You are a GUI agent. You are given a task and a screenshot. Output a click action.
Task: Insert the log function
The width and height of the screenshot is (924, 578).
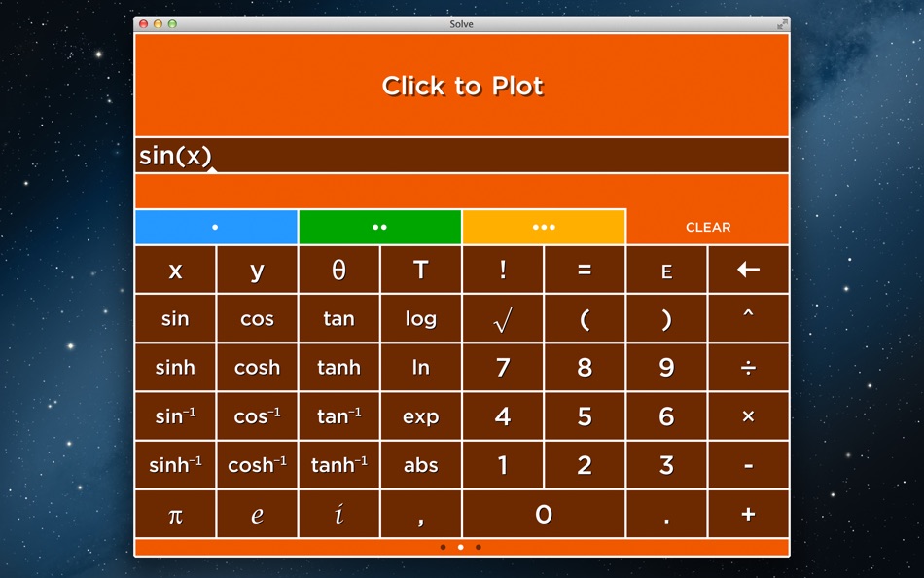click(x=421, y=319)
